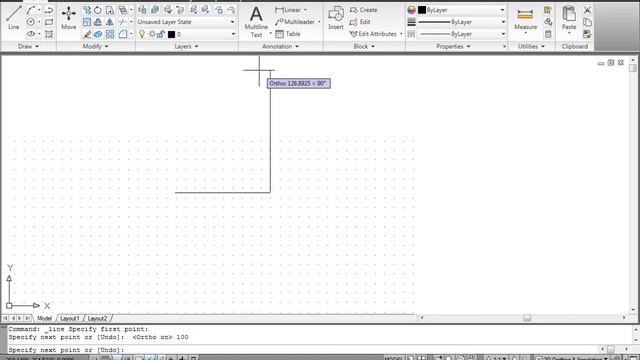Viewport: 640px width, 360px height.
Task: Click the Multiline Text tool
Action: coord(256,22)
